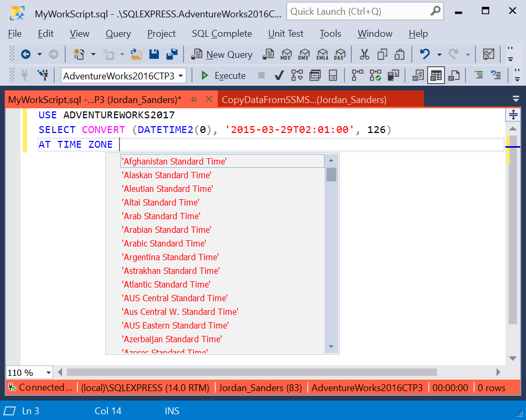Image resolution: width=526 pixels, height=420 pixels.
Task: Toggle Results to Grid mode
Action: click(436, 75)
